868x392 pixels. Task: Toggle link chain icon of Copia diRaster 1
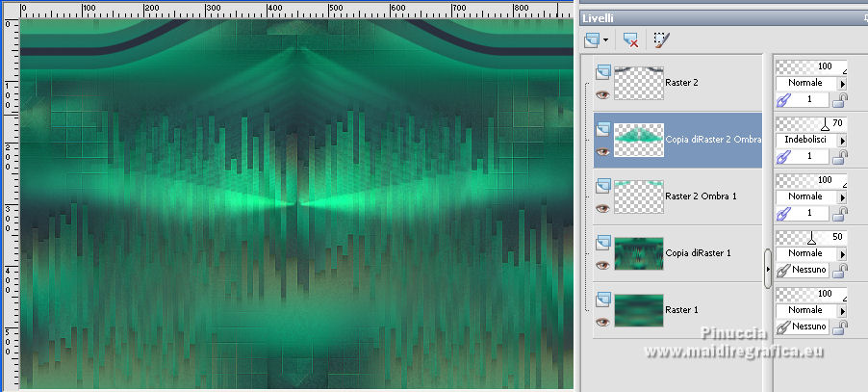tap(782, 271)
